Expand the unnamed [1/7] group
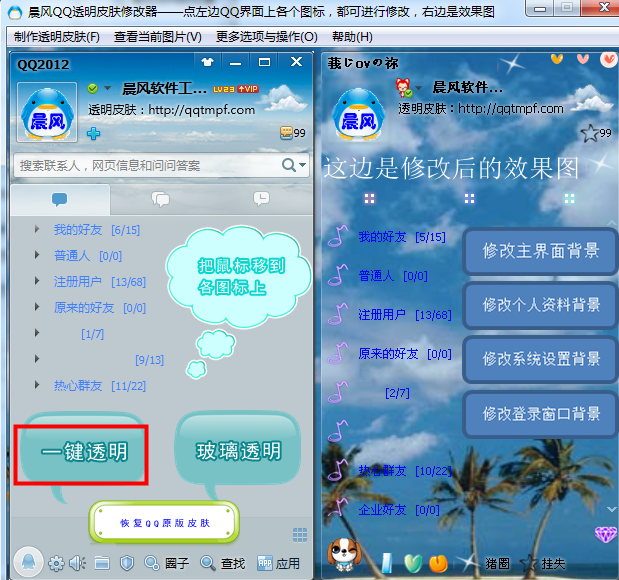The width and height of the screenshot is (619, 580). 37,333
